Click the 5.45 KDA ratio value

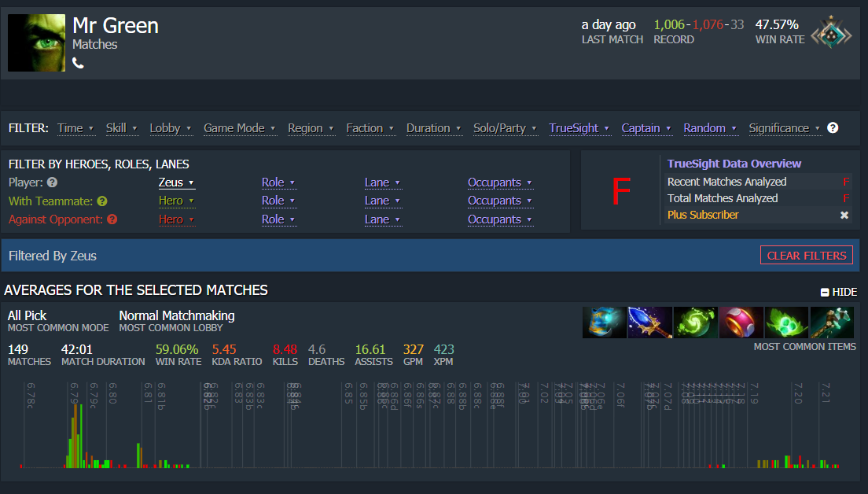pos(223,349)
